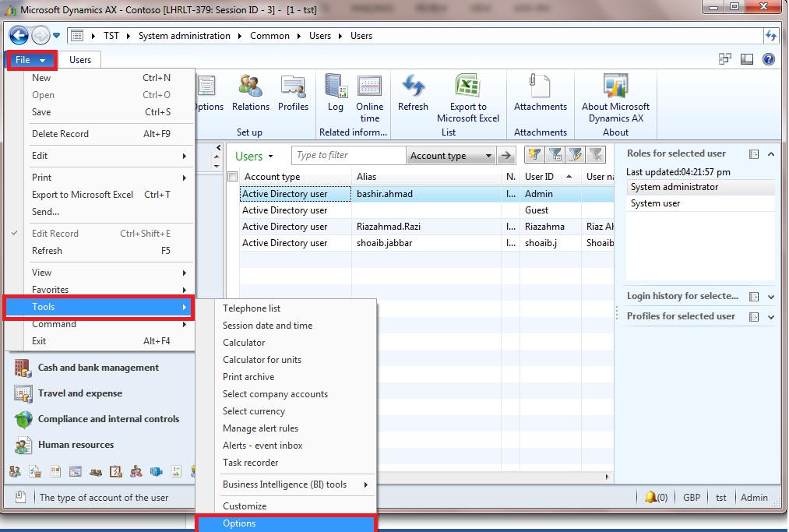Click the View pane layout icon
The width and height of the screenshot is (789, 532).
point(747,59)
